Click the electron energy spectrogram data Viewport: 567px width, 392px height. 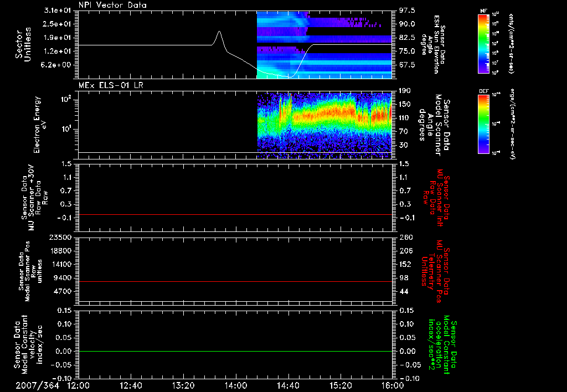pos(324,125)
